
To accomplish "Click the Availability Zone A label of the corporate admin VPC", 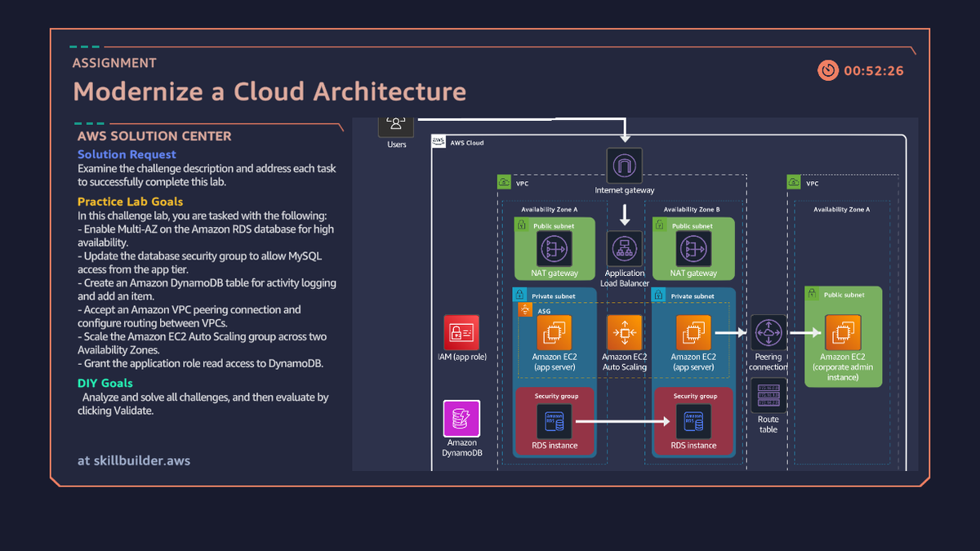I will click(842, 210).
